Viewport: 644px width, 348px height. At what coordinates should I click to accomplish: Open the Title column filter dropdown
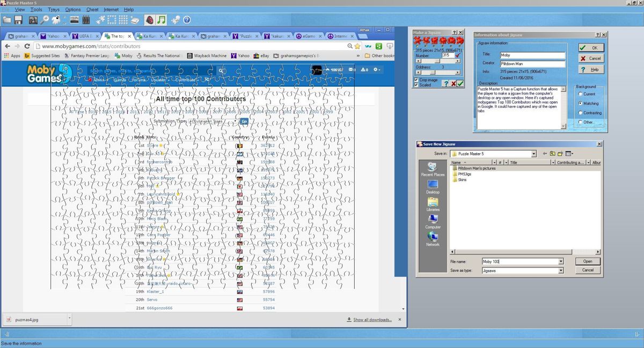coord(553,162)
